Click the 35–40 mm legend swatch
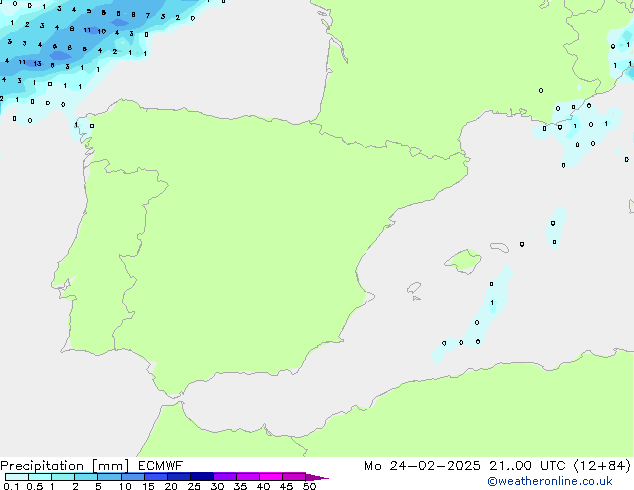 pos(248,477)
